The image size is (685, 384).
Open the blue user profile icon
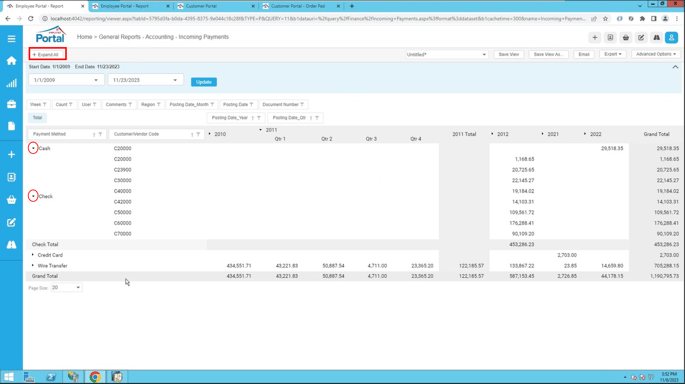point(671,38)
